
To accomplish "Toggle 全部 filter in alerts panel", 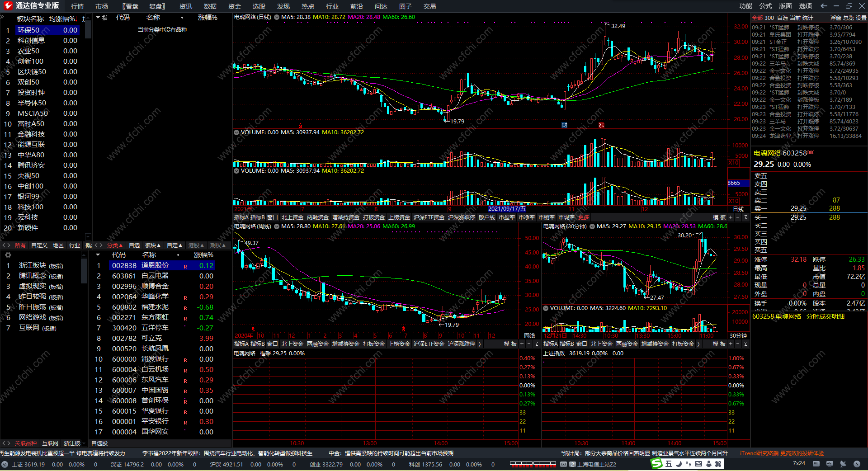I will 757,18.
